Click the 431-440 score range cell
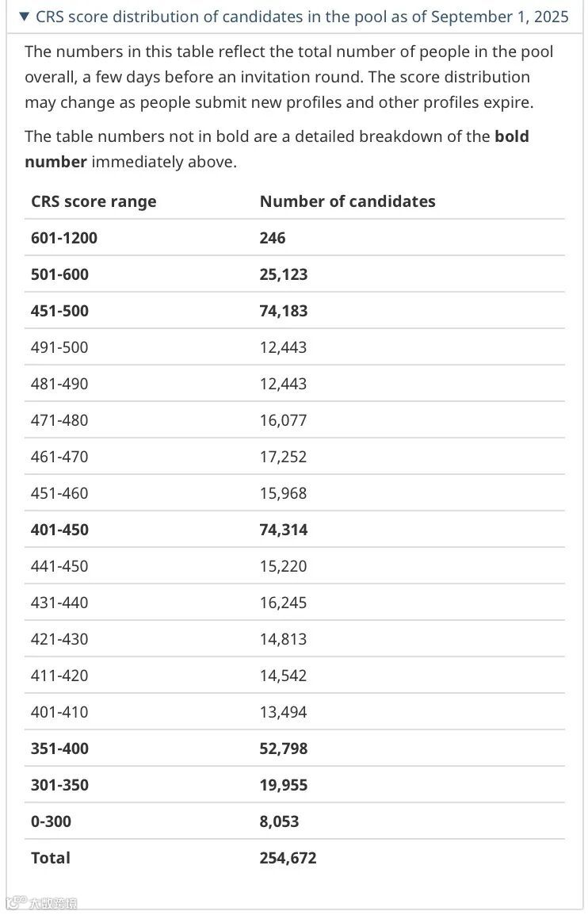 (59, 603)
